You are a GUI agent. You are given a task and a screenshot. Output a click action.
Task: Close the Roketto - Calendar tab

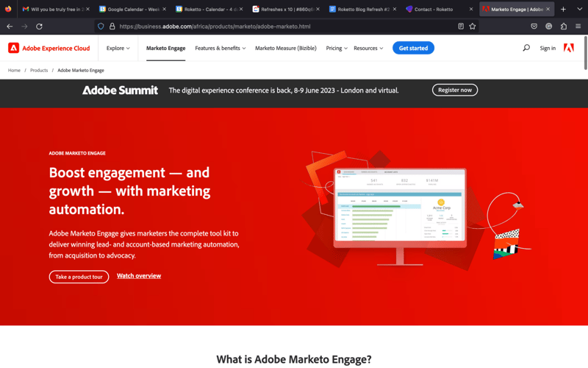pos(241,9)
